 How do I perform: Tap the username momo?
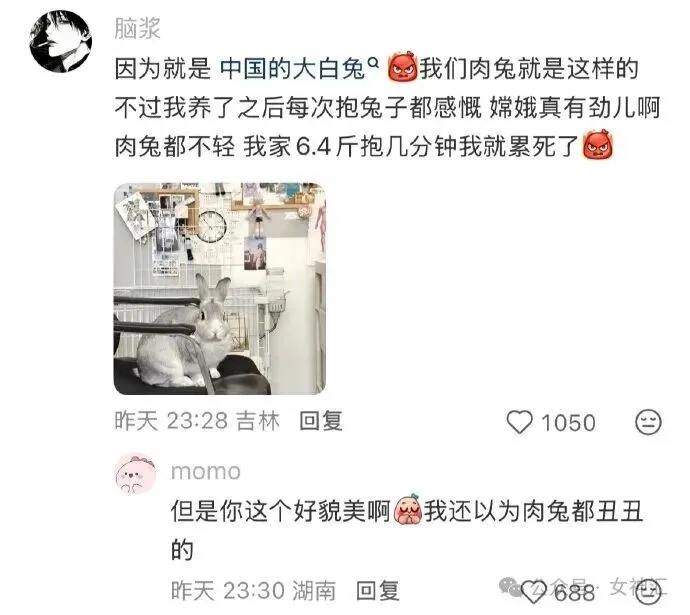(x=206, y=472)
